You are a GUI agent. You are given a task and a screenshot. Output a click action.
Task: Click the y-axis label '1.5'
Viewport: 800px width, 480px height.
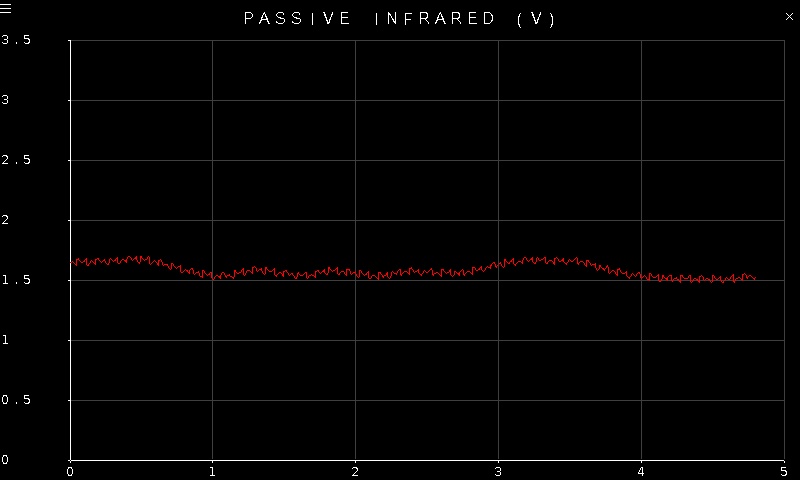16,280
